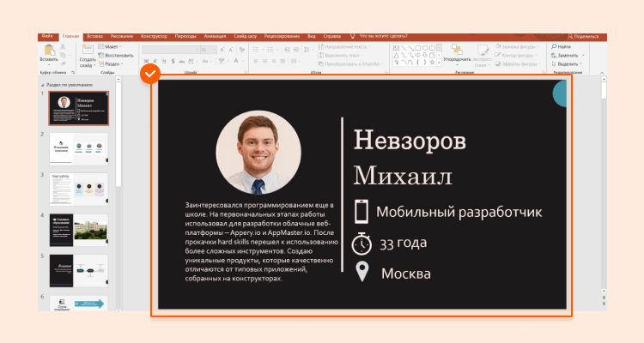Increase list indent level icon
This screenshot has width=644, height=343.
295,50
